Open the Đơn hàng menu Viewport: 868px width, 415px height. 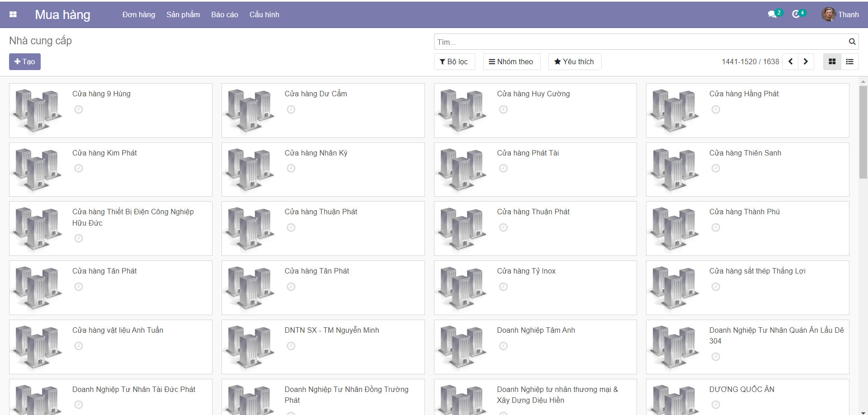pos(138,14)
